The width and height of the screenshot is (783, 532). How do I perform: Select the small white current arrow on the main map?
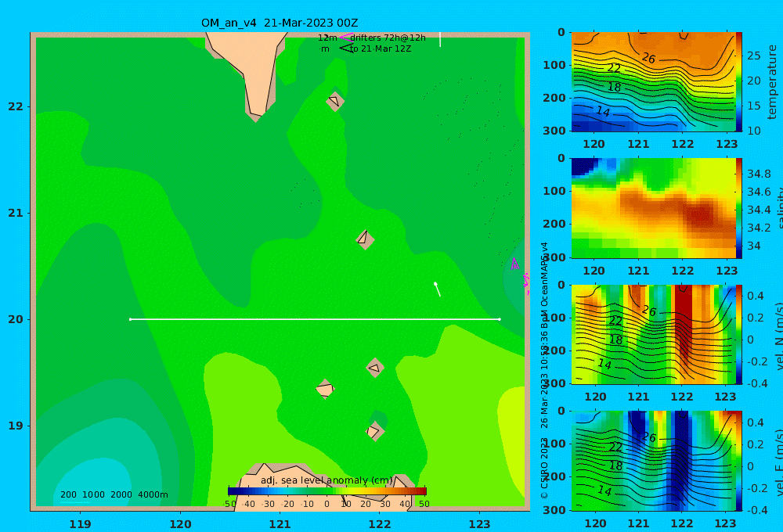438,289
